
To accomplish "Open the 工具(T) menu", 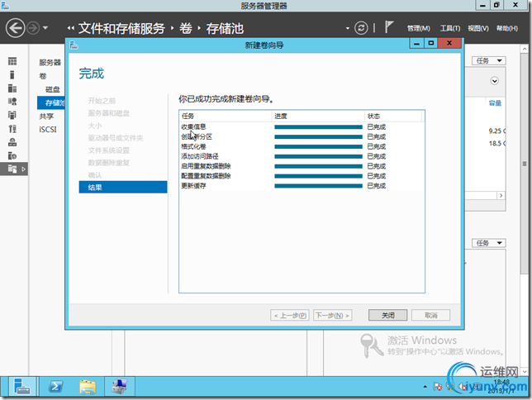I will coord(450,29).
